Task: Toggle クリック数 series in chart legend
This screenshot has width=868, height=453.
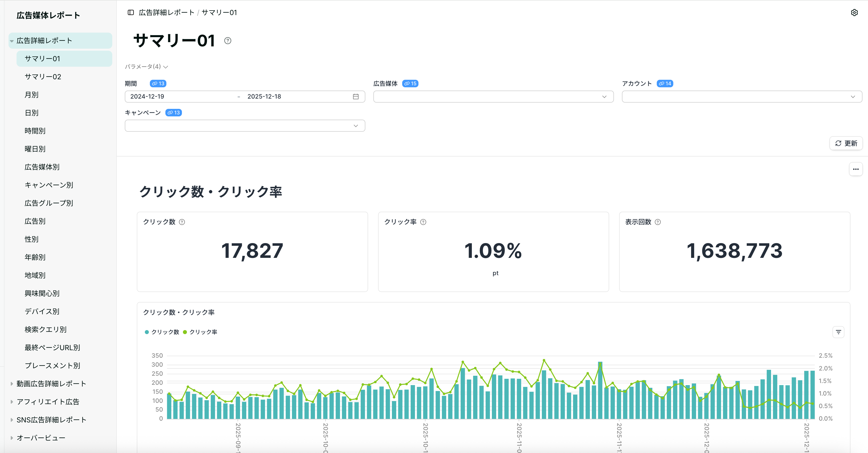Action: (x=162, y=332)
